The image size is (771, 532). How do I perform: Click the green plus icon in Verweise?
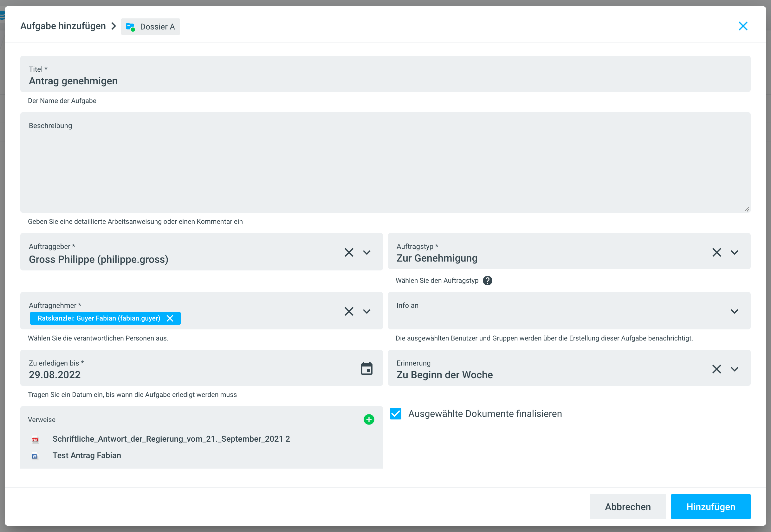[x=369, y=419]
